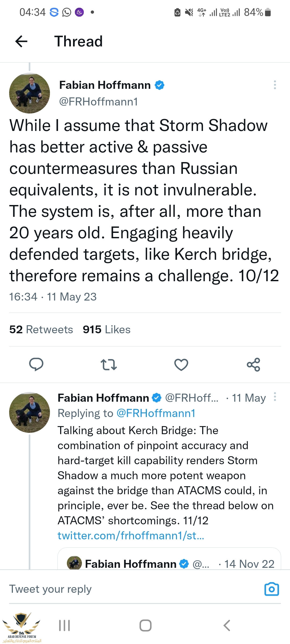The width and height of the screenshot is (290, 644).
Task: Open Fabian Hoffmann's main tweet avatar
Action: 30,93
